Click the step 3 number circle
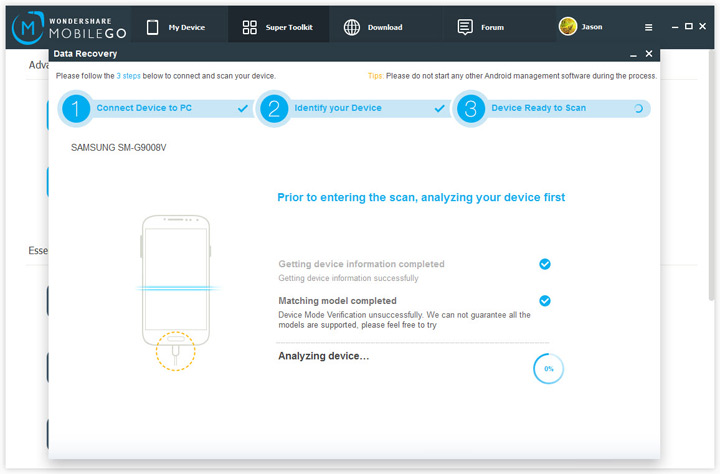Image resolution: width=720 pixels, height=474 pixels. pos(470,108)
